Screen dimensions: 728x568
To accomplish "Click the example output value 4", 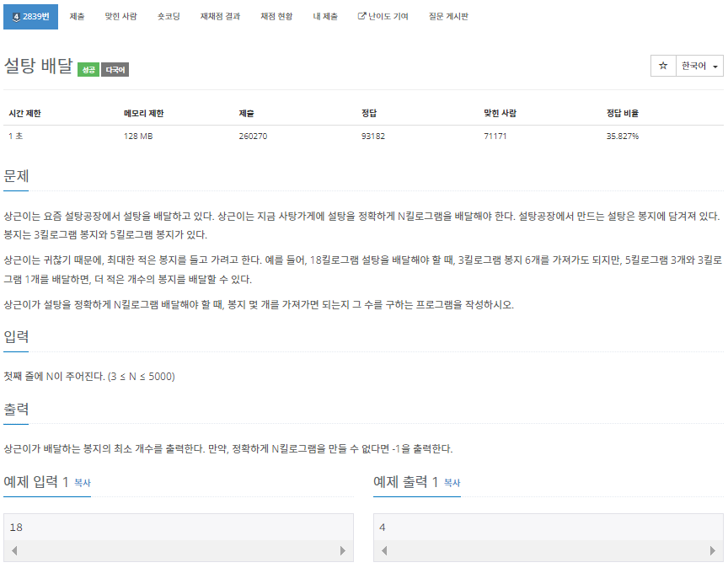I will point(382,528).
